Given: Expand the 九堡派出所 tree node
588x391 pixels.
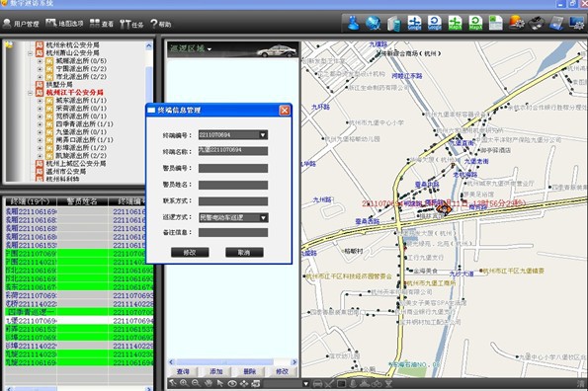Looking at the screenshot, I should click(x=40, y=132).
